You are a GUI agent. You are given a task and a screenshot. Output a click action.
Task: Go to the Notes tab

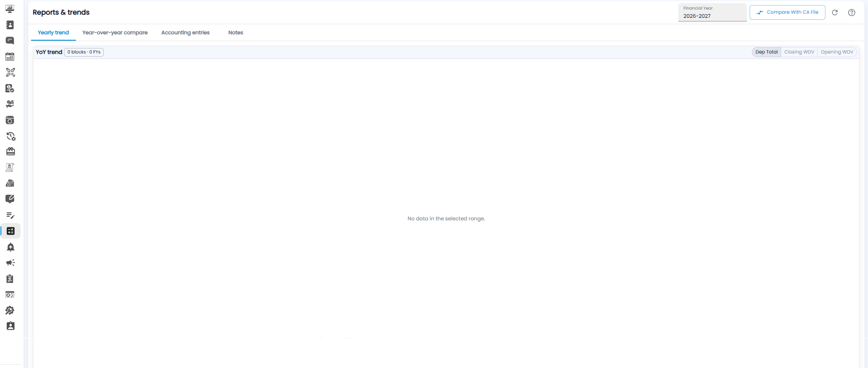coord(236,32)
